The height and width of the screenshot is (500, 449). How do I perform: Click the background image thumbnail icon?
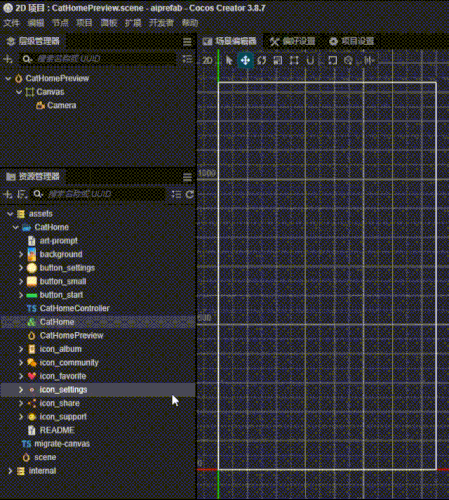[x=32, y=255]
